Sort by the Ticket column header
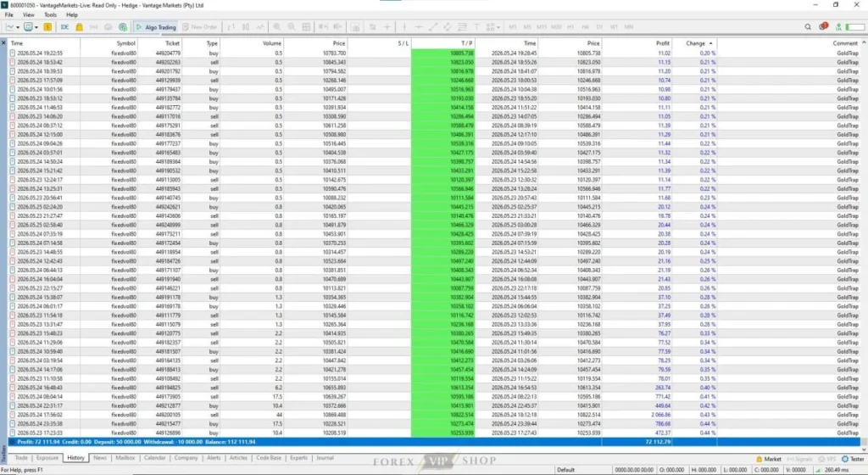This screenshot has width=868, height=475. 160,43
